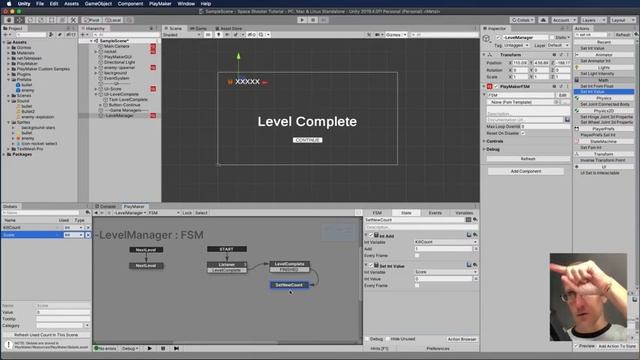The width and height of the screenshot is (640, 360).
Task: Switch to the Game tab
Action: pyautogui.click(x=199, y=28)
